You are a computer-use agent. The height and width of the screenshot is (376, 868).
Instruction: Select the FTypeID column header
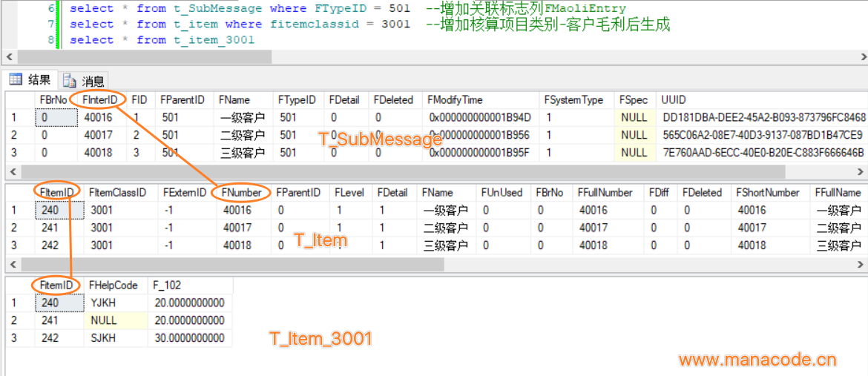click(x=297, y=99)
